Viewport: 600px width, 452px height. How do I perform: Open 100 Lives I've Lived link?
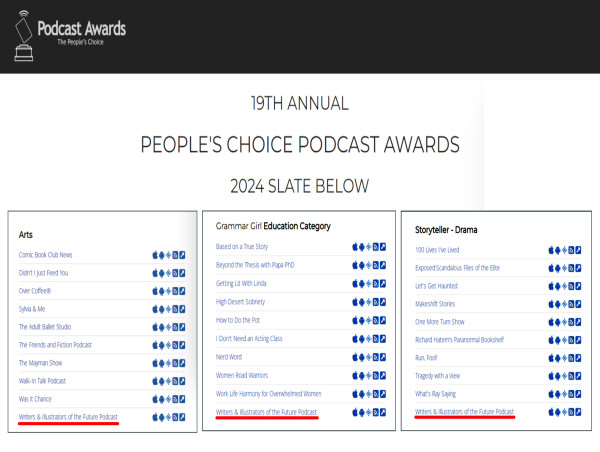(x=437, y=250)
